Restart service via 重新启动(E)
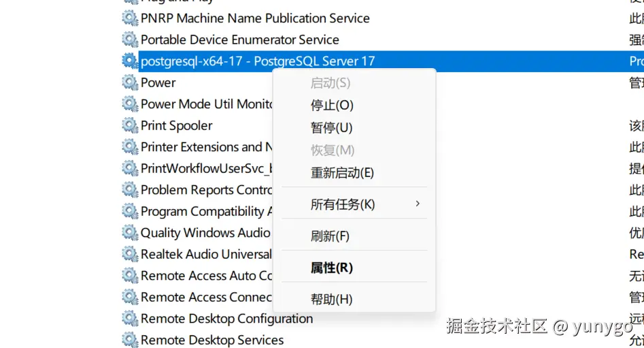This screenshot has width=644, height=348. click(x=342, y=173)
